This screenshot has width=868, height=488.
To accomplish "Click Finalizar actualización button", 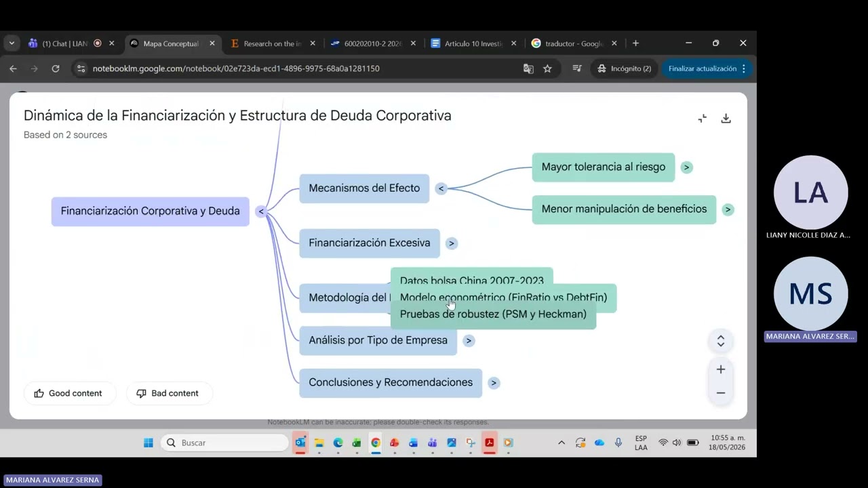I will click(x=703, y=68).
